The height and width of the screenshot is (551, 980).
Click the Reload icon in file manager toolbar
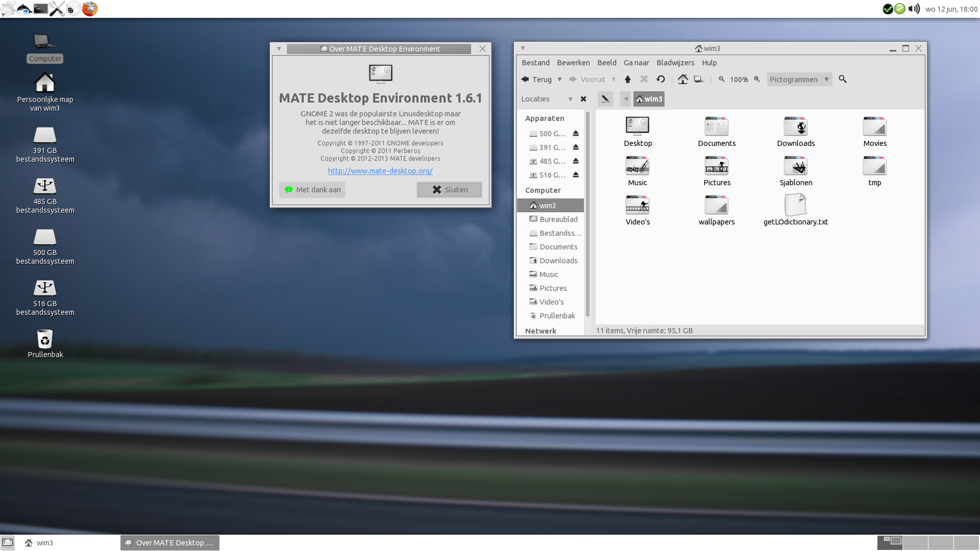660,79
